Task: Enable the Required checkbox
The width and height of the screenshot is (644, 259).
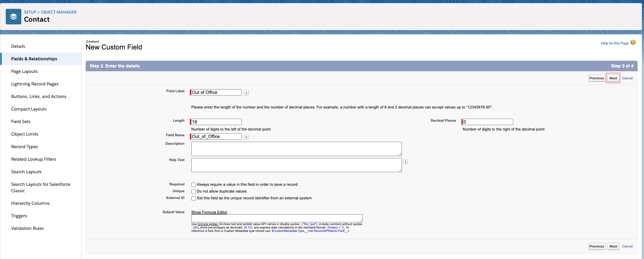Action: pos(193,185)
